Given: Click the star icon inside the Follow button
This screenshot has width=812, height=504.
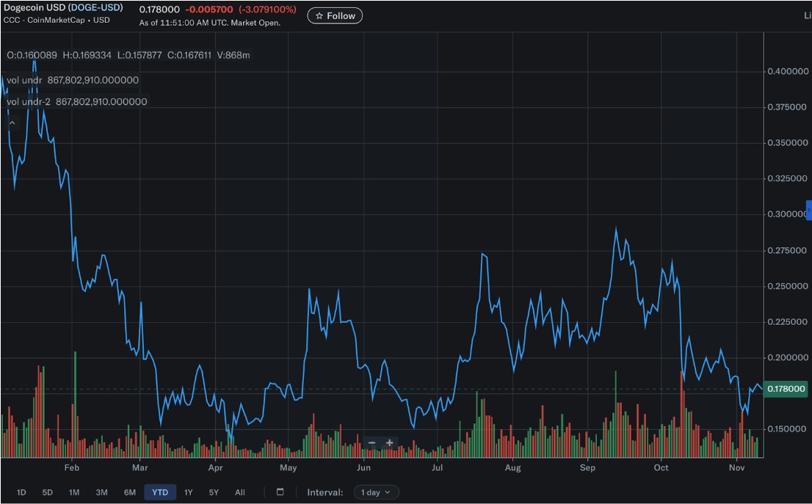Looking at the screenshot, I should (x=319, y=15).
